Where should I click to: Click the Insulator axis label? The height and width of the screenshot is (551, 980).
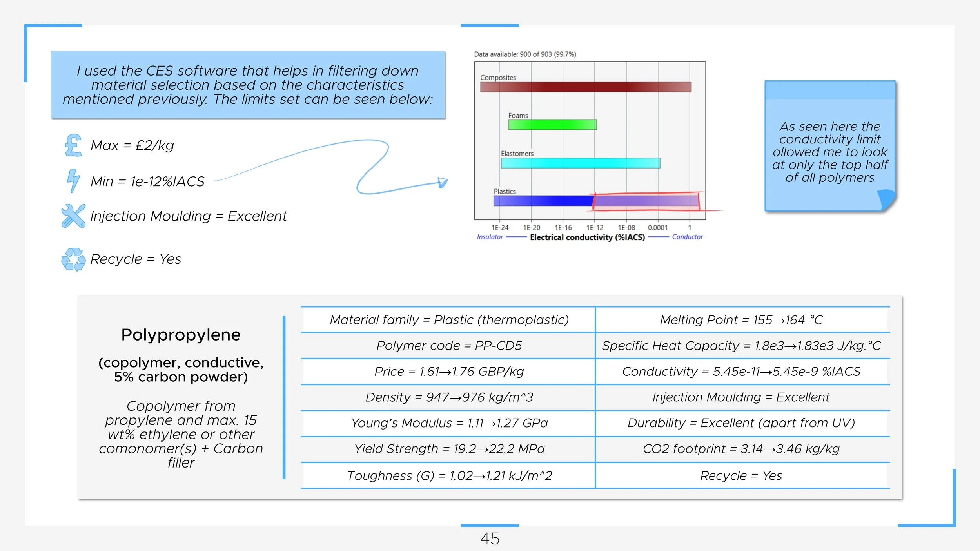click(490, 237)
